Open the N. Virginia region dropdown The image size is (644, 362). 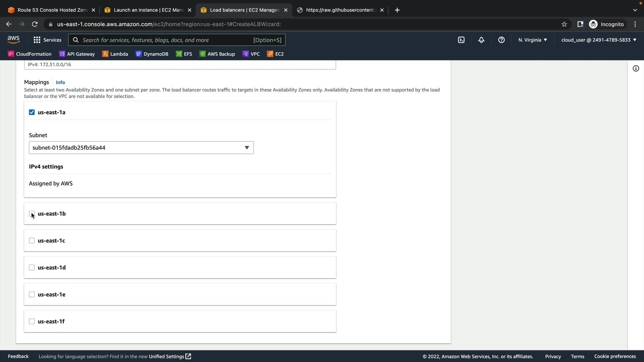(532, 40)
